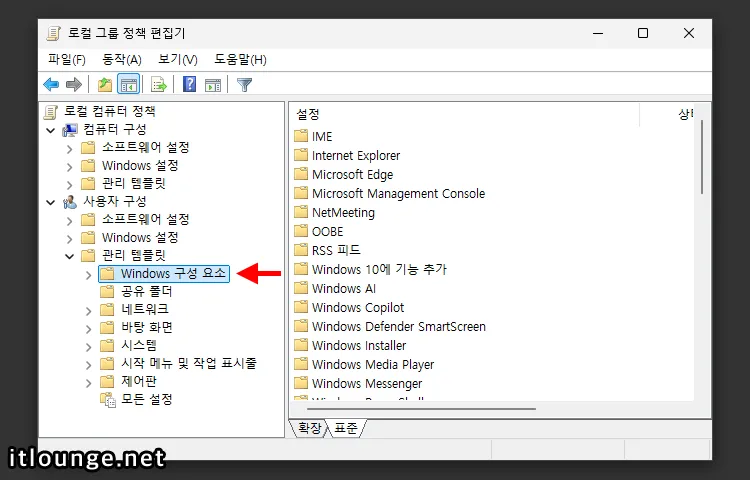
Task: Toggle the action pane toolbar icon
Action: click(213, 85)
